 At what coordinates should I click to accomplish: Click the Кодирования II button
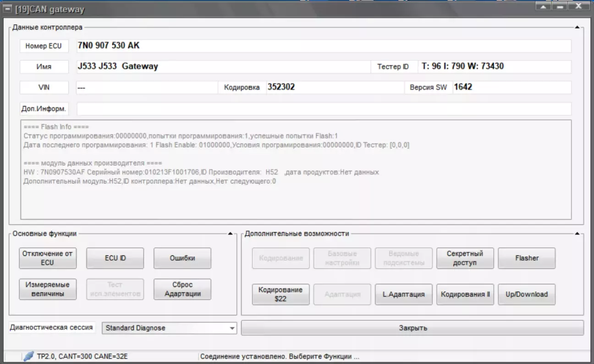pos(465,294)
